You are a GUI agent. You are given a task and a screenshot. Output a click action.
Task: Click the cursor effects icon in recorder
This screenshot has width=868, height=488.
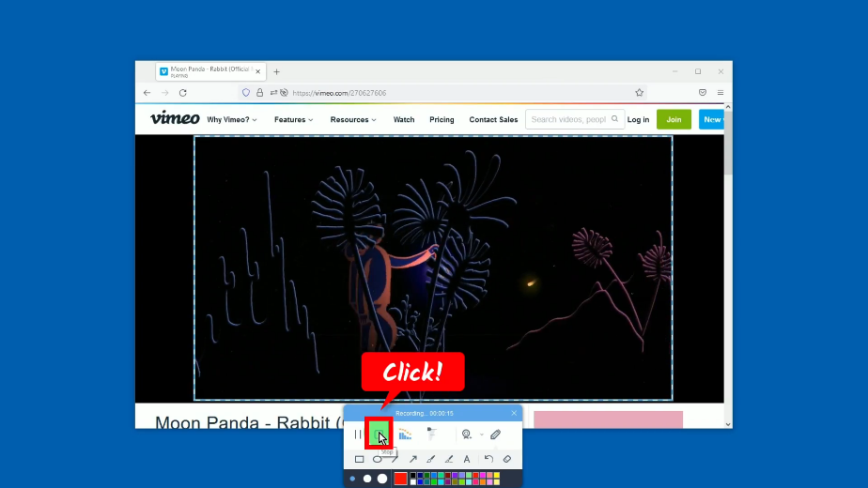click(432, 435)
